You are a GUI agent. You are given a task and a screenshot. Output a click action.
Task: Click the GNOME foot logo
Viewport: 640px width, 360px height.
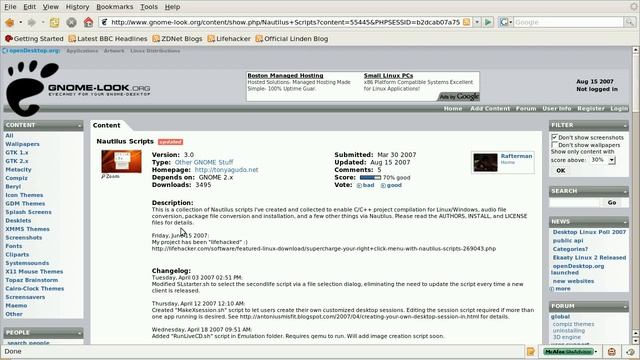click(x=31, y=88)
